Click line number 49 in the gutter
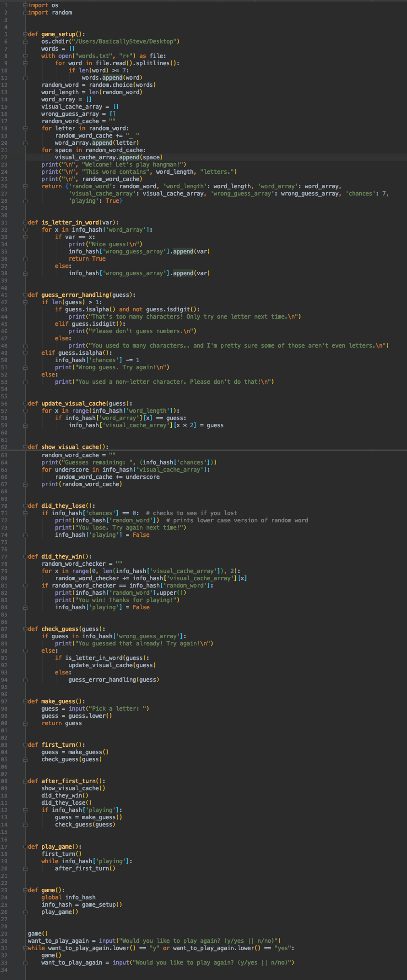407x980 pixels. coord(4,353)
